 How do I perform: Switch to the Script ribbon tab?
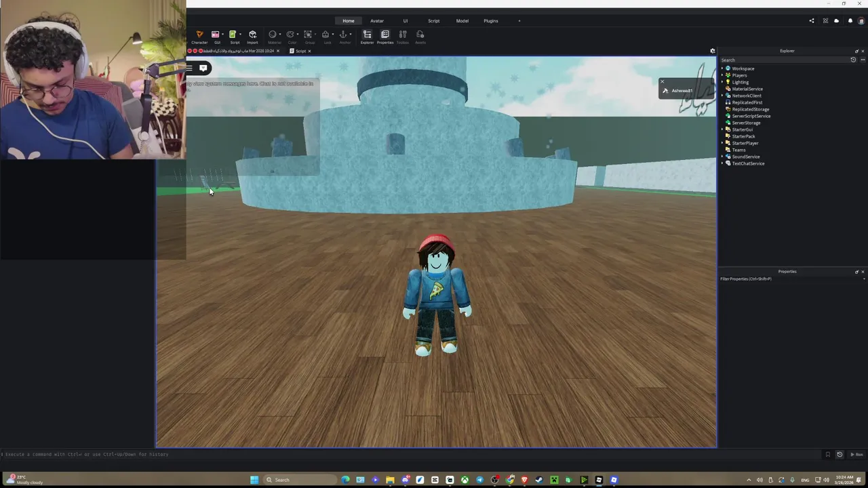(433, 21)
